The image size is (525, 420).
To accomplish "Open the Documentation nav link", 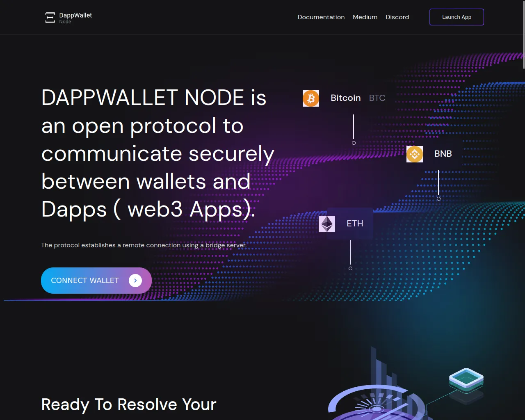I will click(321, 17).
